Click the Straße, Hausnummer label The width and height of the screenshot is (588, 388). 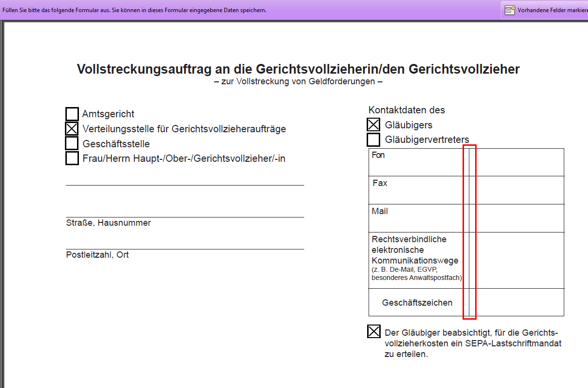tap(108, 223)
